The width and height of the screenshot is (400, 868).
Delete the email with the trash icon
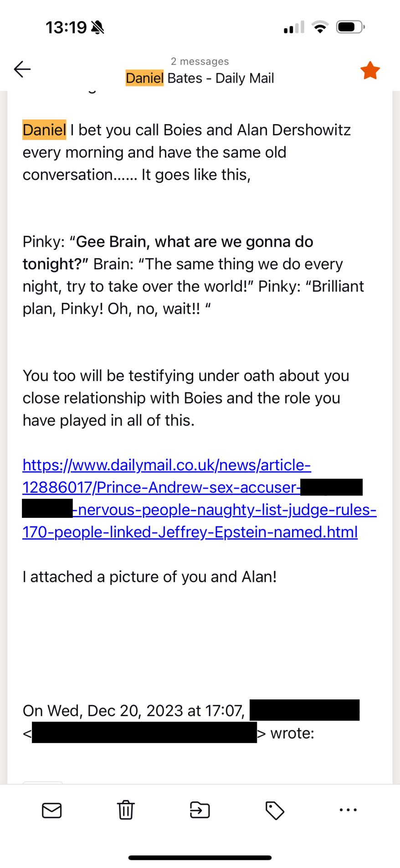[x=126, y=810]
